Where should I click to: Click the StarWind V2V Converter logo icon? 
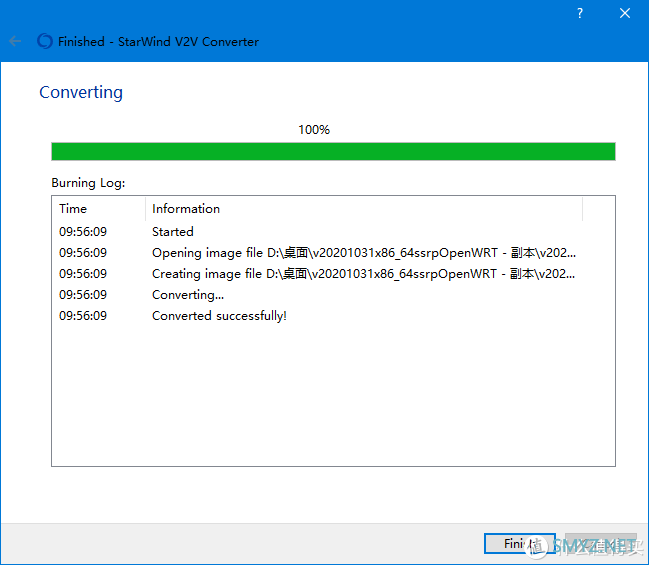pos(44,41)
